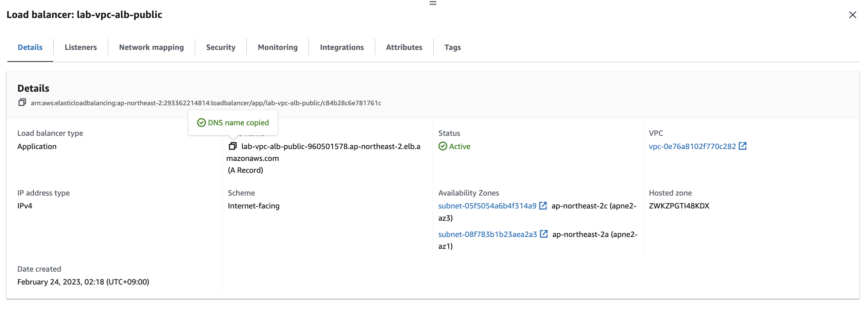Open the Integrations tab

[x=342, y=47]
